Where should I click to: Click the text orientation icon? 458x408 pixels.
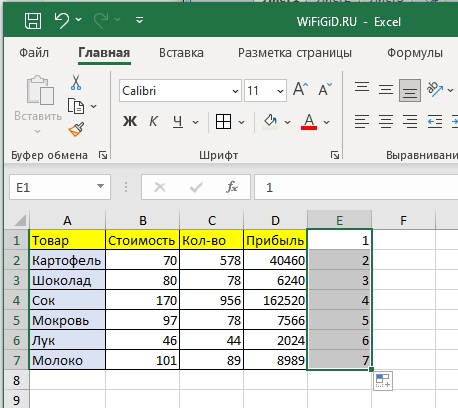pos(435,89)
